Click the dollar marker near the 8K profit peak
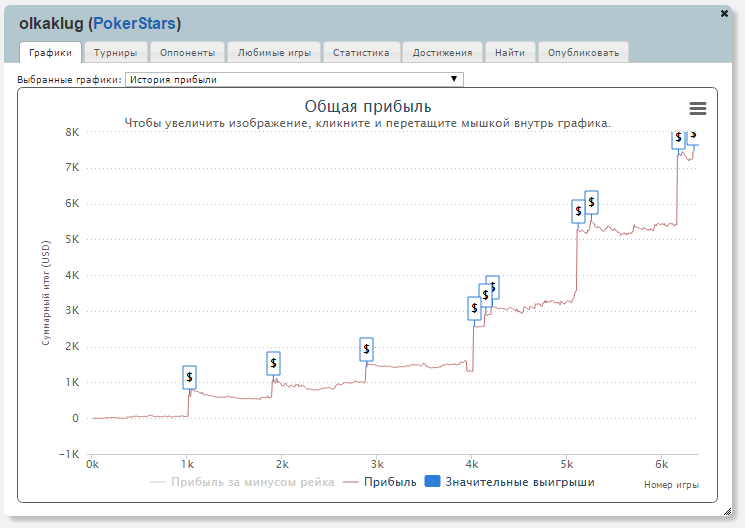Screen dimensions: 745x528 click(679, 136)
